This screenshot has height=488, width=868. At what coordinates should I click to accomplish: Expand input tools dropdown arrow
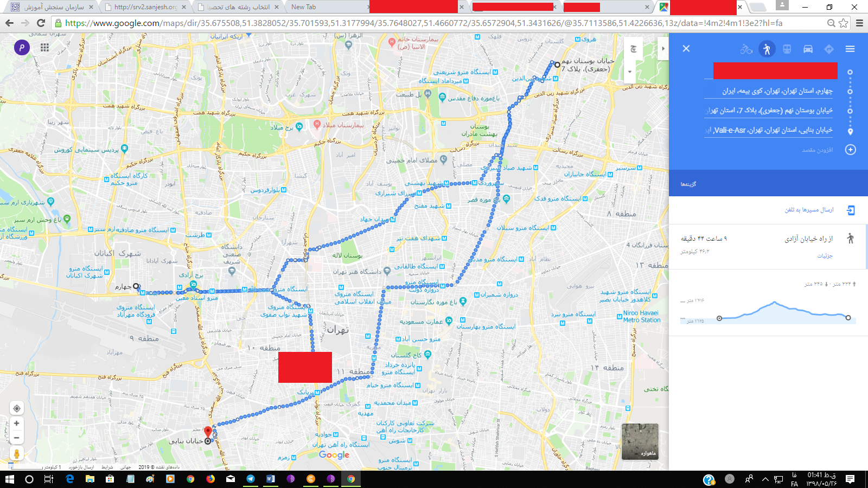(x=630, y=72)
